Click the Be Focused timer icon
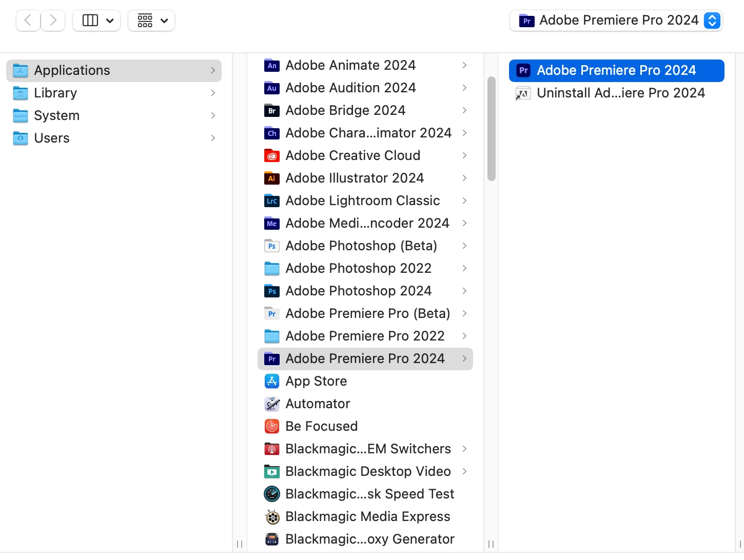 [271, 426]
